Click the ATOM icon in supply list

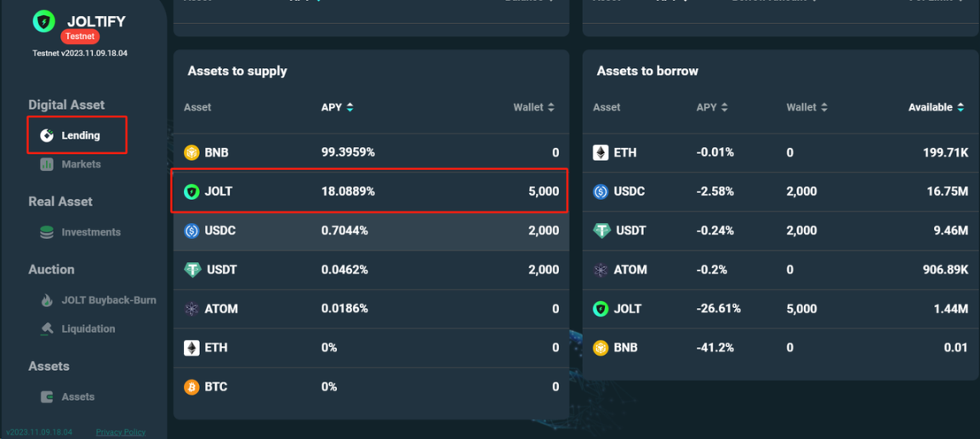coord(191,309)
